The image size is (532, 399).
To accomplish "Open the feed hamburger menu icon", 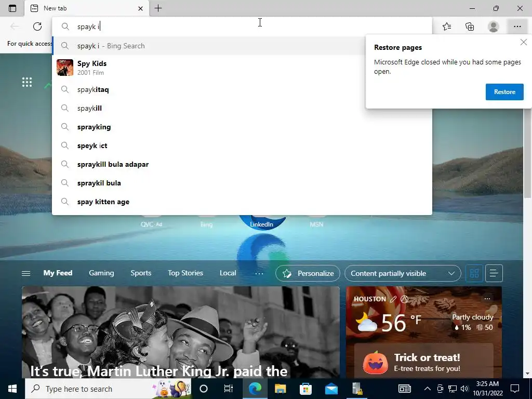I will [x=26, y=273].
